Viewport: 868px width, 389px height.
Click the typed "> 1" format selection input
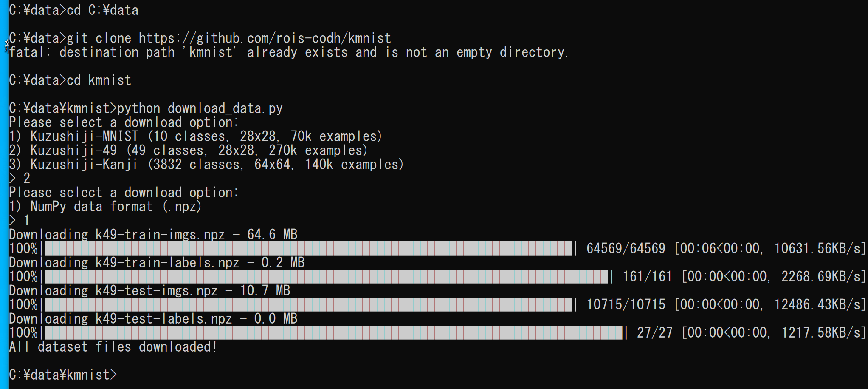(20, 221)
